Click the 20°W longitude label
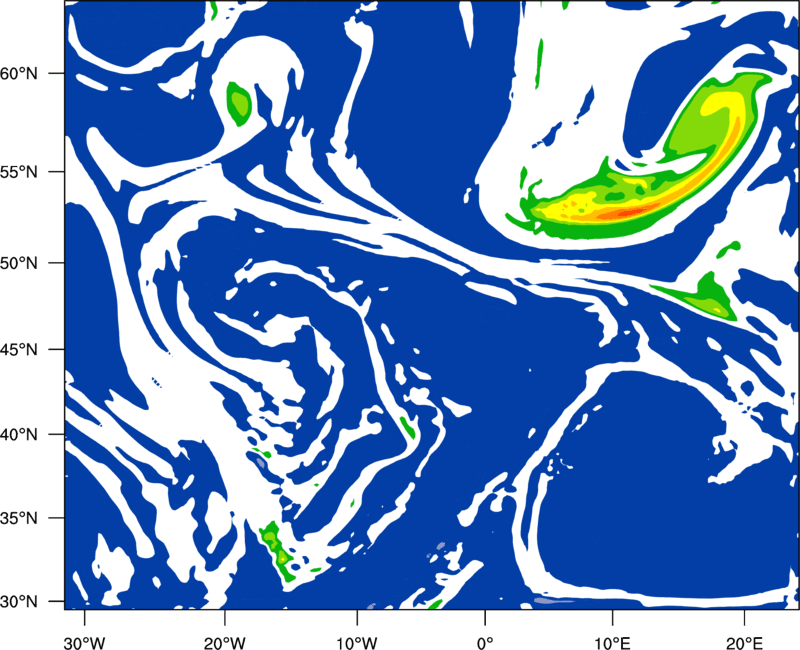This screenshot has height=650, width=800. [x=224, y=643]
